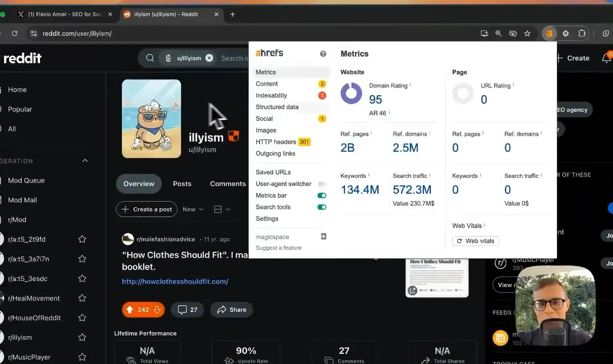613x364 pixels.
Task: Click the Reddit logo
Action: [x=22, y=58]
